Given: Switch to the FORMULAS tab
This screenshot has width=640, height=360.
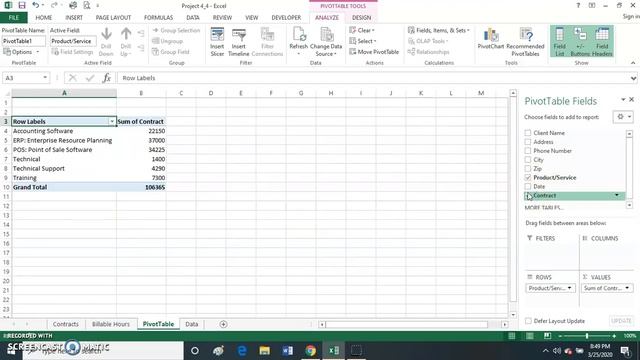Looking at the screenshot, I should point(158,18).
